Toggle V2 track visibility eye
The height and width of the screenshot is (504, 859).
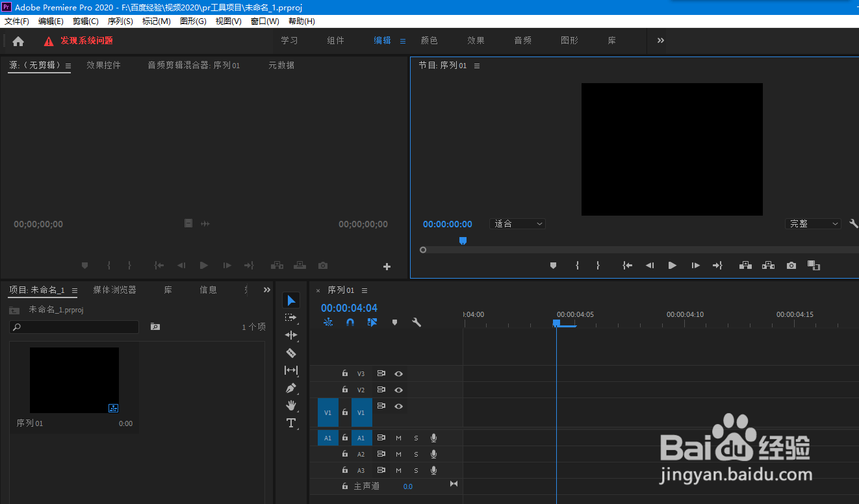399,390
